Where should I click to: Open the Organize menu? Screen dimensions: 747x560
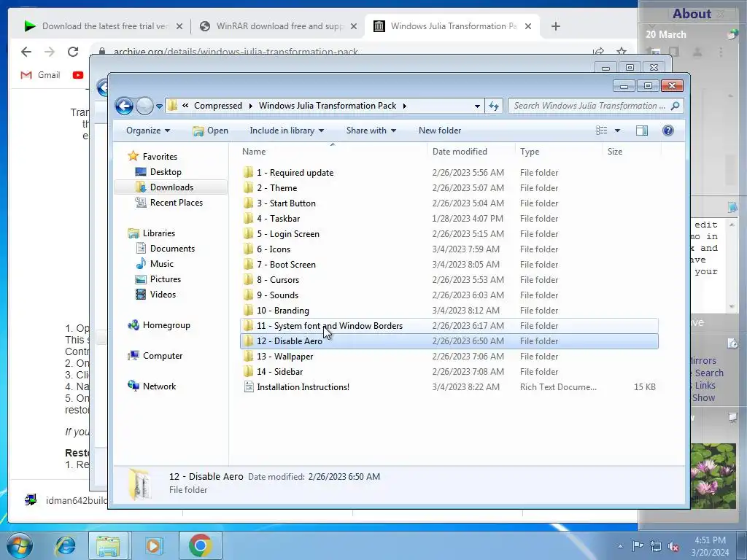[148, 131]
